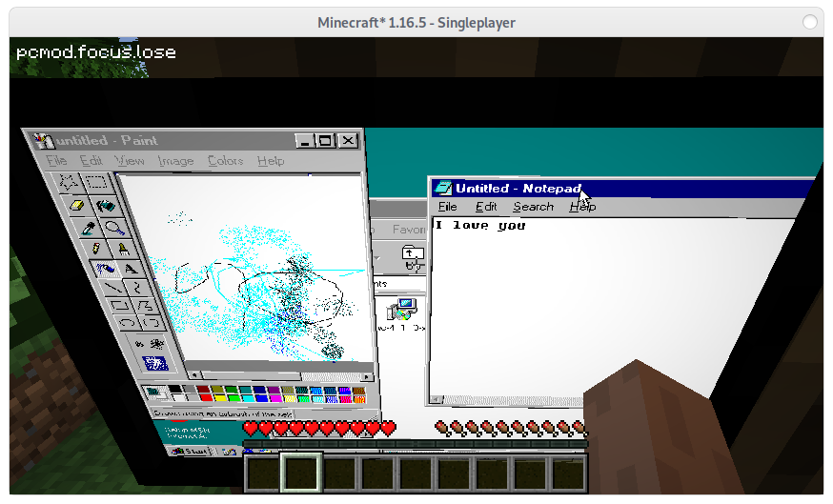Select the Pick Color eyedropper tool

[89, 228]
